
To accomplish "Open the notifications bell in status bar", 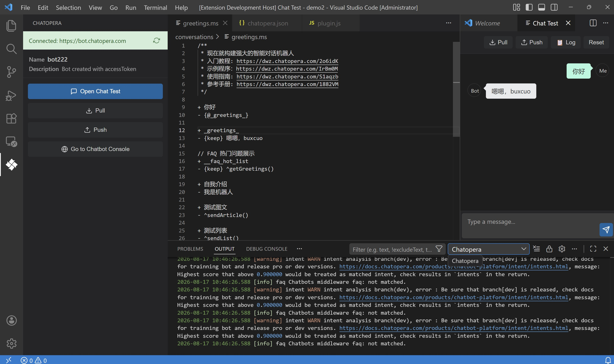I will pyautogui.click(x=608, y=360).
